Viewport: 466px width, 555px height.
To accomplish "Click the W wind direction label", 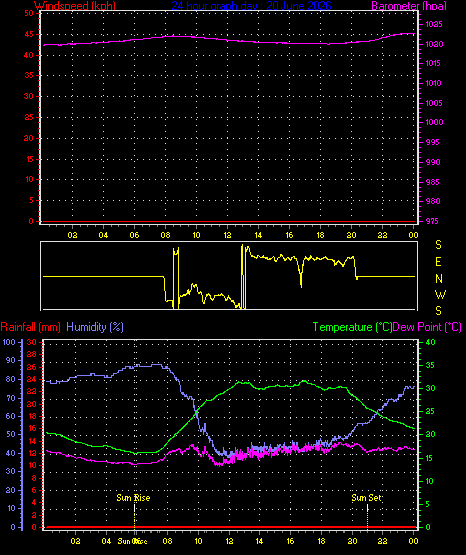I will point(440,294).
